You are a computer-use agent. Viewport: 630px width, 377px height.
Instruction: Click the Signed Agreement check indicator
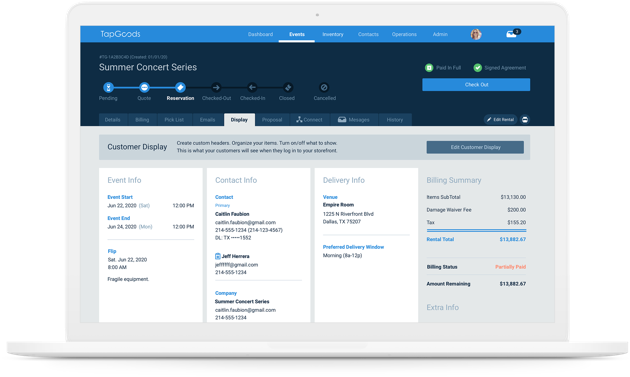pos(499,68)
